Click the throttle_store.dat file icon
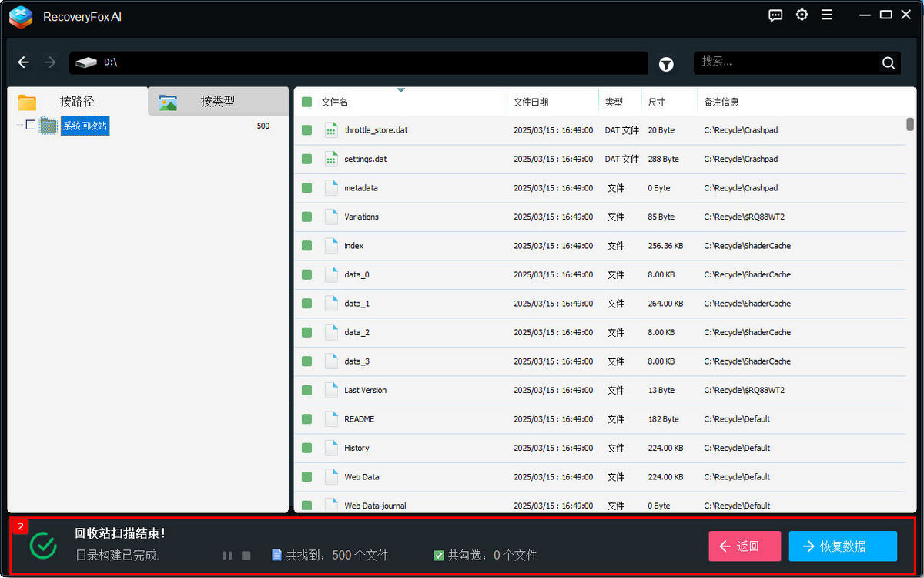Viewport: 924px width, 578px height. click(331, 130)
